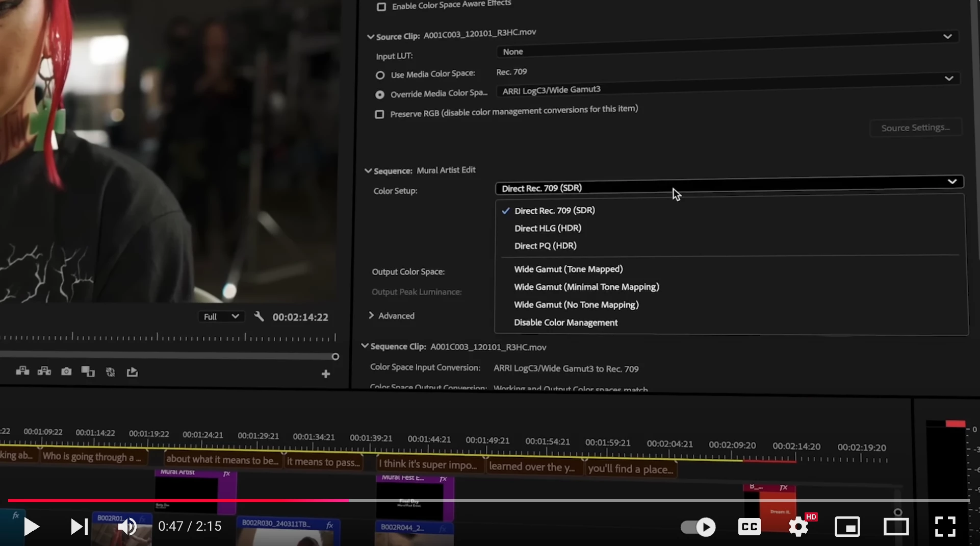The width and height of the screenshot is (980, 546).
Task: Select caption 'I think it's super impo'
Action: click(x=430, y=464)
